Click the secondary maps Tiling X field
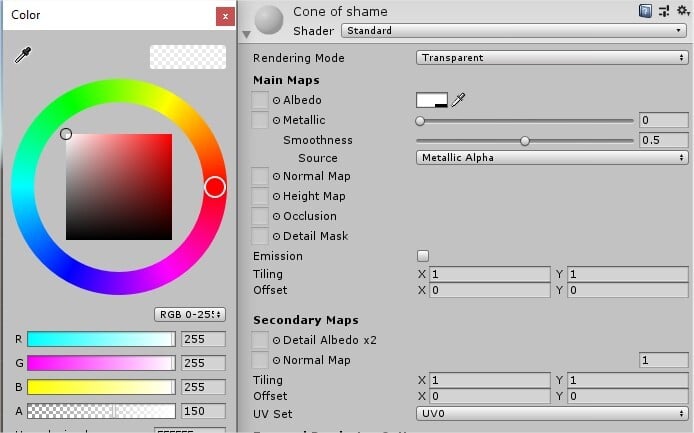694x433 pixels. 490,380
